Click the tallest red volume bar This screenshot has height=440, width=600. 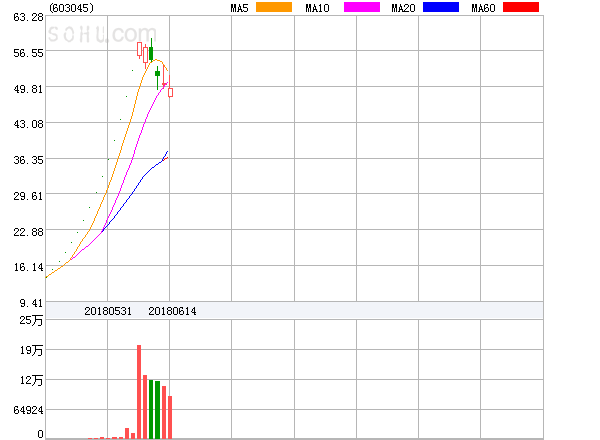pyautogui.click(x=139, y=392)
